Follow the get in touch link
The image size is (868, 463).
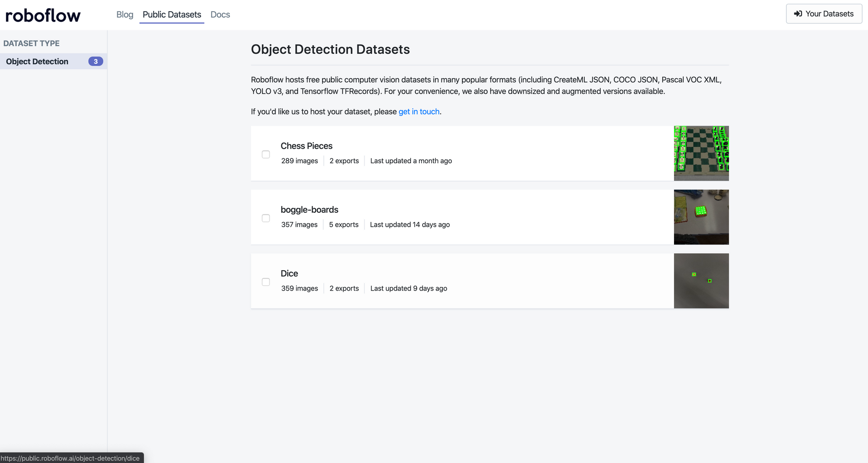pos(419,112)
